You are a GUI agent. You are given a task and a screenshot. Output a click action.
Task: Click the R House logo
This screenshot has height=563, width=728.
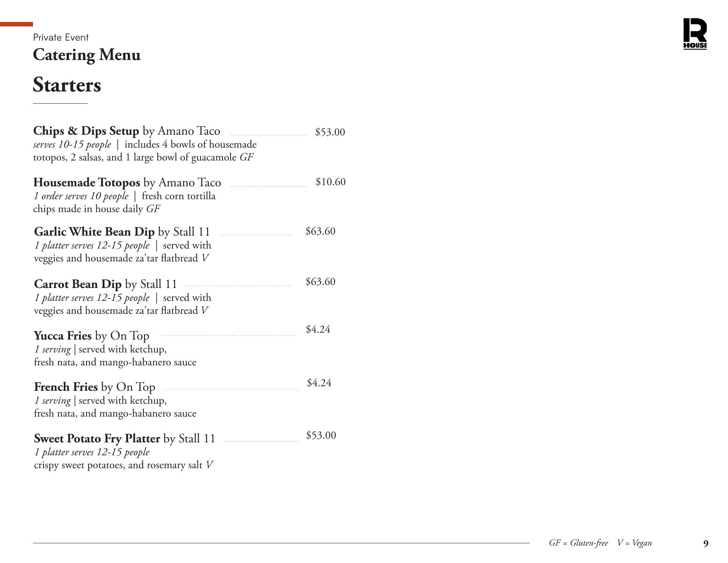point(695,34)
